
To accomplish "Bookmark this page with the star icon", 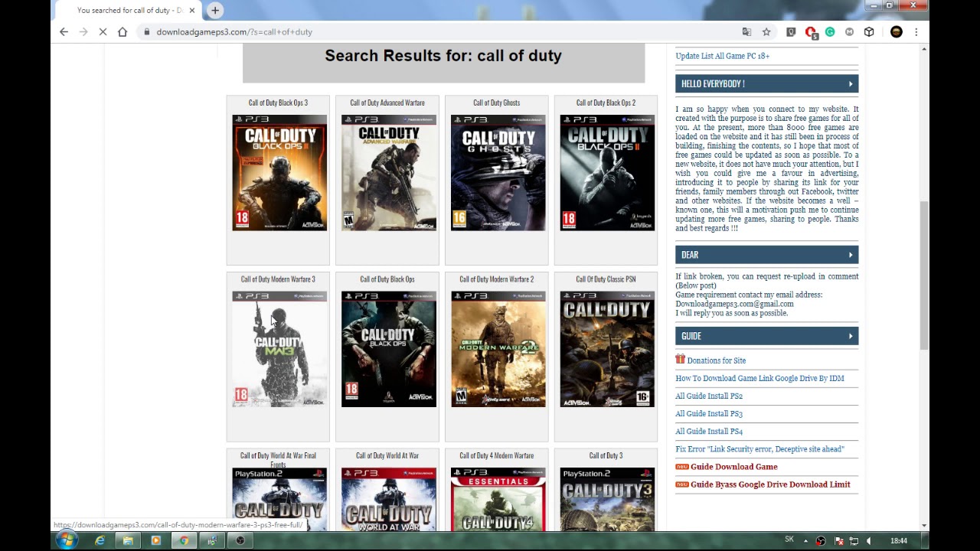I will pos(766,32).
